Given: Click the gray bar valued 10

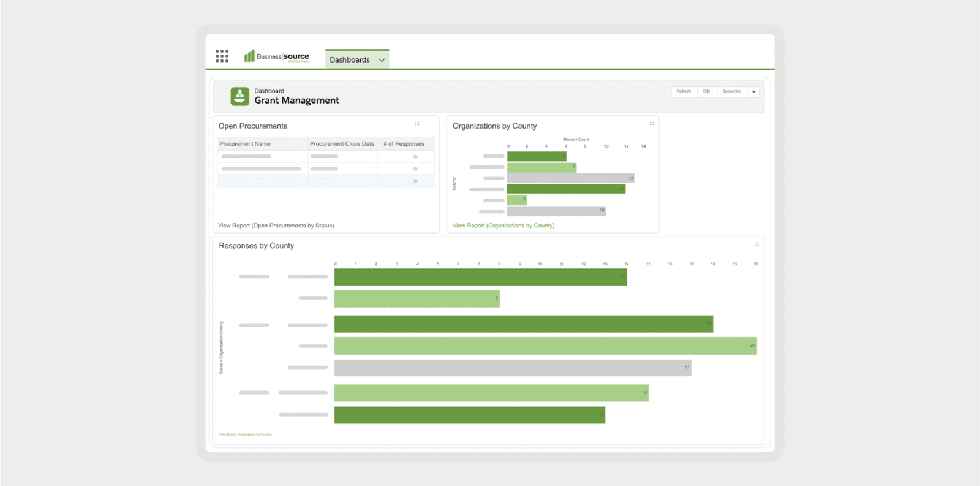Looking at the screenshot, I should click(557, 211).
